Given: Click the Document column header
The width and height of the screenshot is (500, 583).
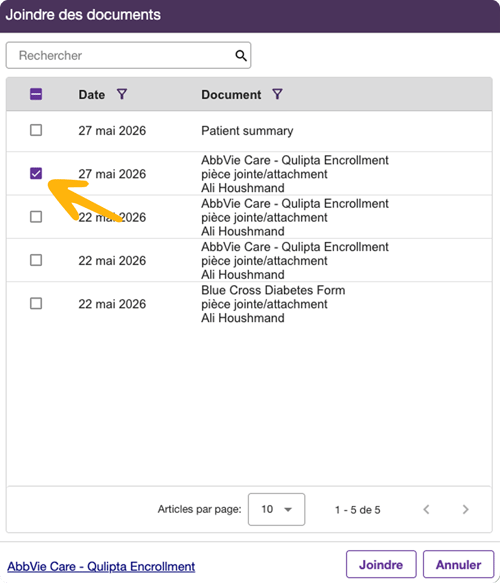Looking at the screenshot, I should click(x=231, y=94).
